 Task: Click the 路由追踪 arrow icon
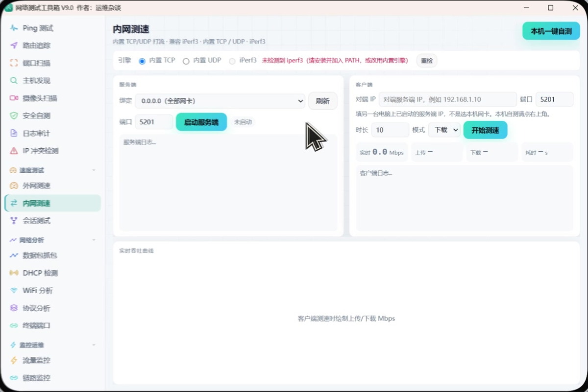(14, 46)
